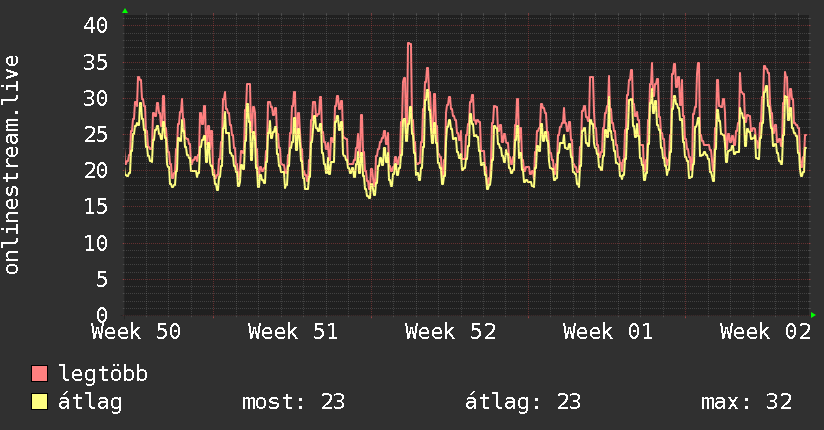Click the Week 51 axis label
The width and height of the screenshot is (824, 430).
pyautogui.click(x=293, y=332)
